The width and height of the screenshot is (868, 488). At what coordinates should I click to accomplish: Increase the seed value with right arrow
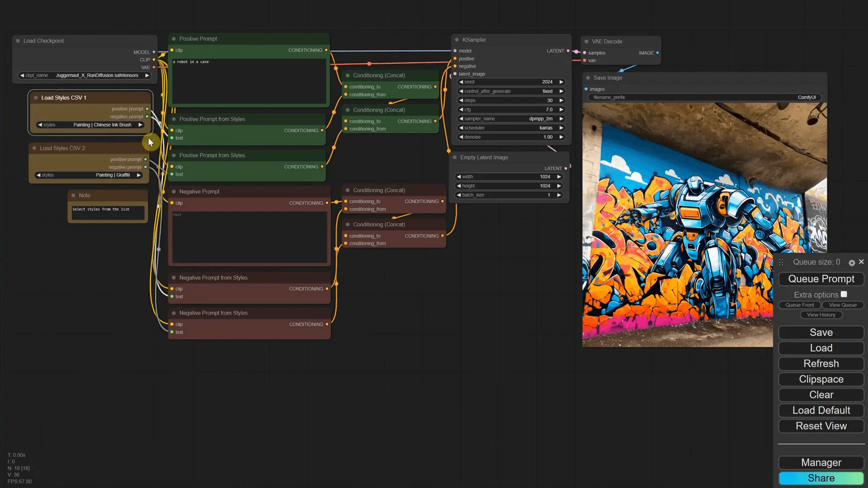(561, 82)
